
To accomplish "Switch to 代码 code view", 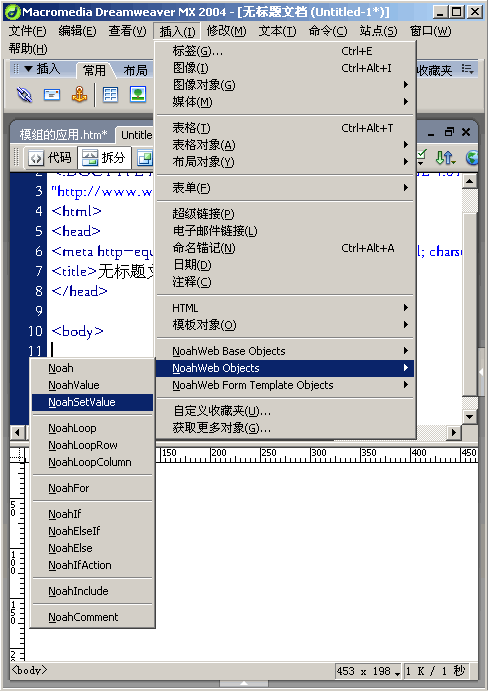I will [50, 158].
